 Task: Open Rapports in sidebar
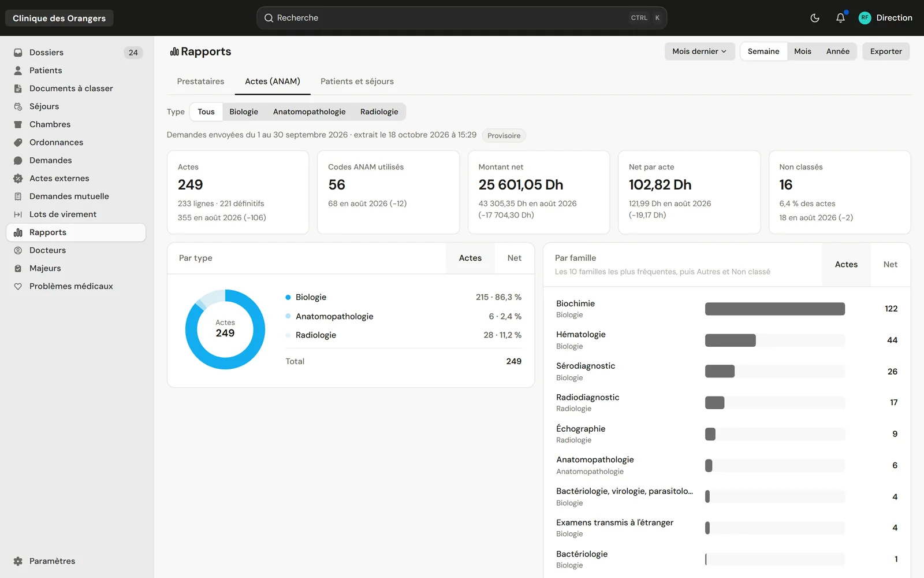[76, 232]
